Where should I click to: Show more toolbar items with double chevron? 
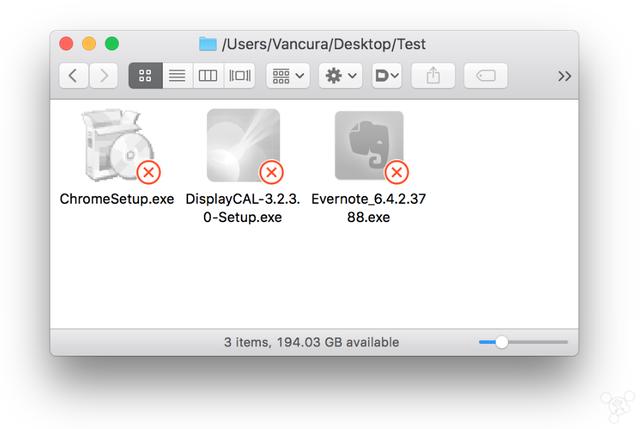(x=564, y=76)
